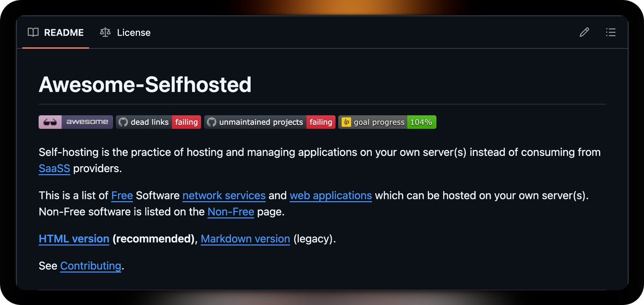Click the dead links failing badge
The image size is (644, 305).
pos(158,122)
